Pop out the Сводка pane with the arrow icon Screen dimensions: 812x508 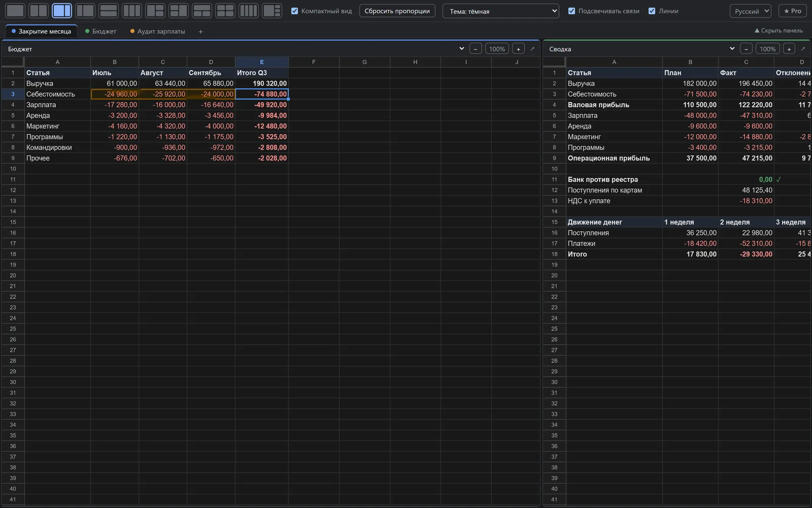(x=803, y=49)
